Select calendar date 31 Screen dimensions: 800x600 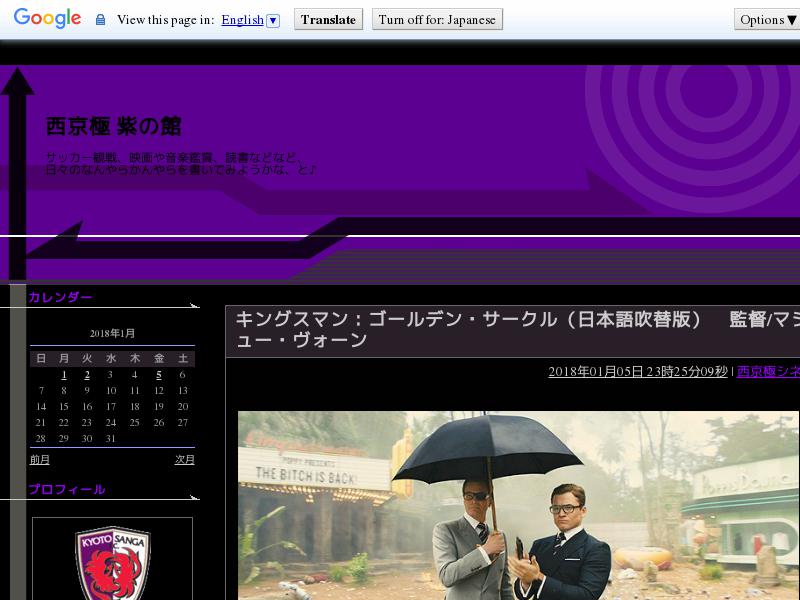[x=111, y=439]
